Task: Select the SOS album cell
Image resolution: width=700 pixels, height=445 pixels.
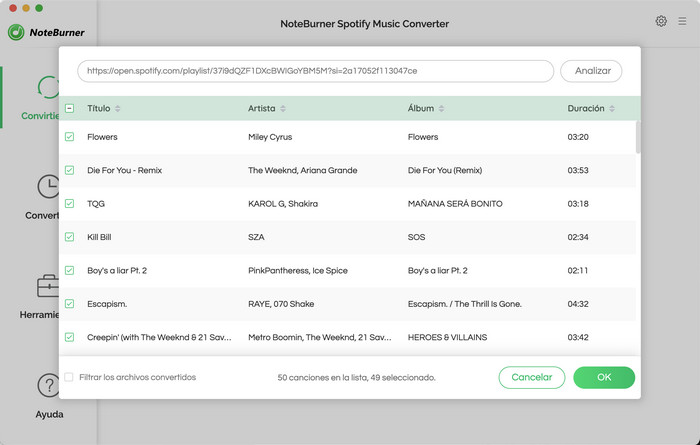Action: [x=417, y=237]
